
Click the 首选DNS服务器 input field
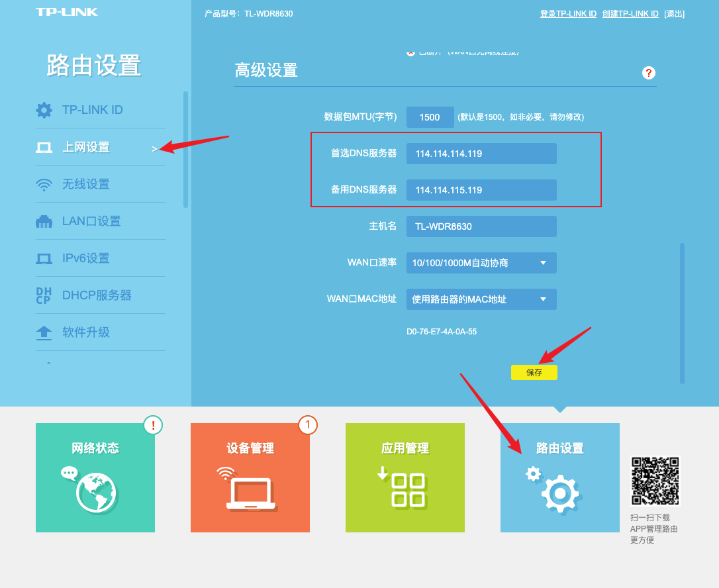(481, 154)
